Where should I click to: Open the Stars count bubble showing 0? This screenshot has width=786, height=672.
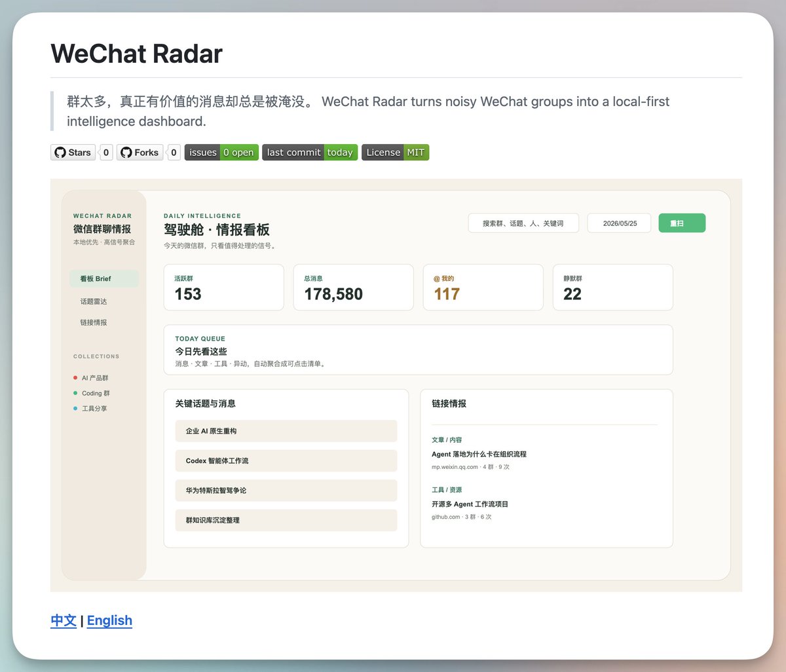[x=107, y=153]
